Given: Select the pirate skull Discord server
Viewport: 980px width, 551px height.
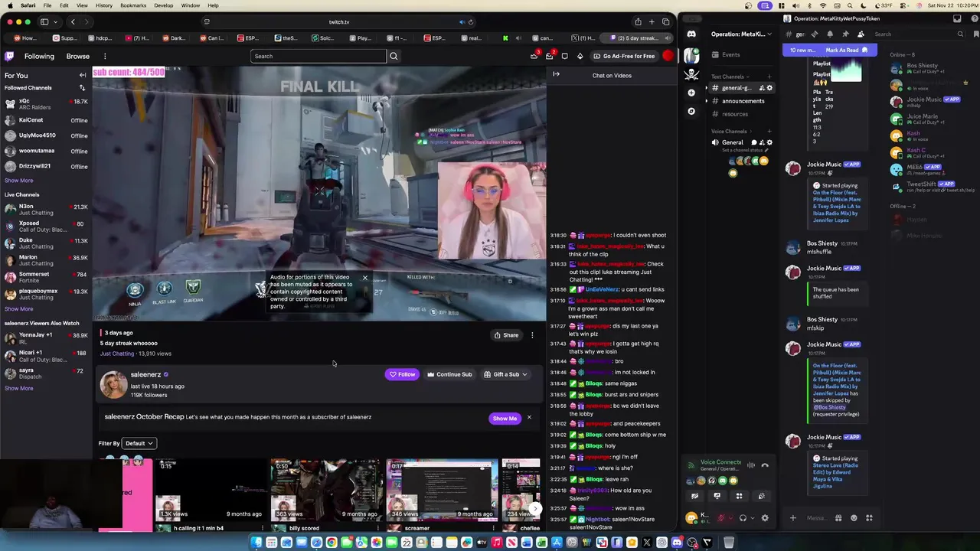Looking at the screenshot, I should click(691, 74).
